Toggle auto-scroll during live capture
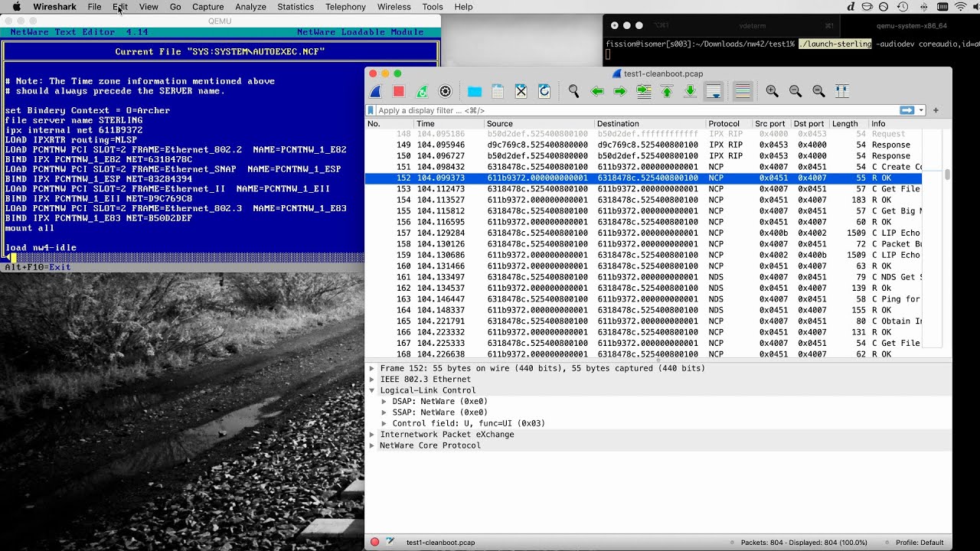 (x=714, y=91)
